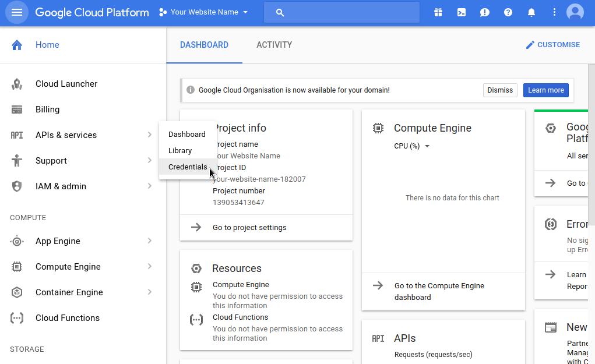This screenshot has width=595, height=364.
Task: Click the Support person icon
Action: point(17,161)
